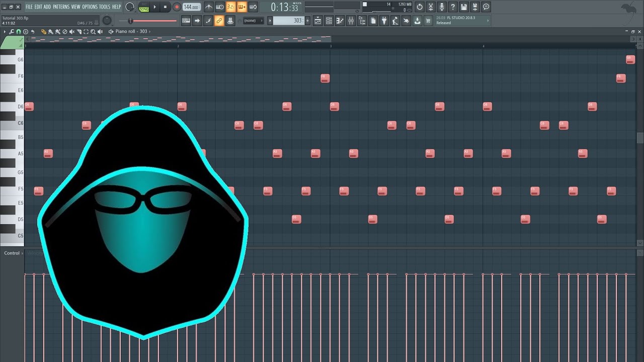Toggle blend recording overdub button
The width and height of the screenshot is (644, 362).
click(x=242, y=7)
